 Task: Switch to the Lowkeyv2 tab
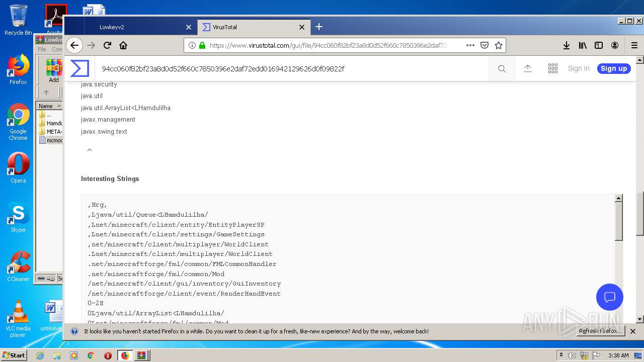140,27
